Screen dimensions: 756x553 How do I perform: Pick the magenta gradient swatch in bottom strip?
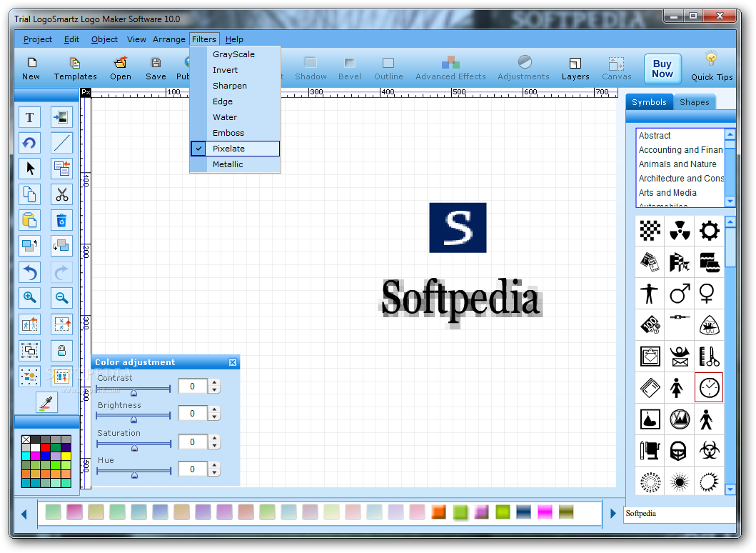[545, 512]
